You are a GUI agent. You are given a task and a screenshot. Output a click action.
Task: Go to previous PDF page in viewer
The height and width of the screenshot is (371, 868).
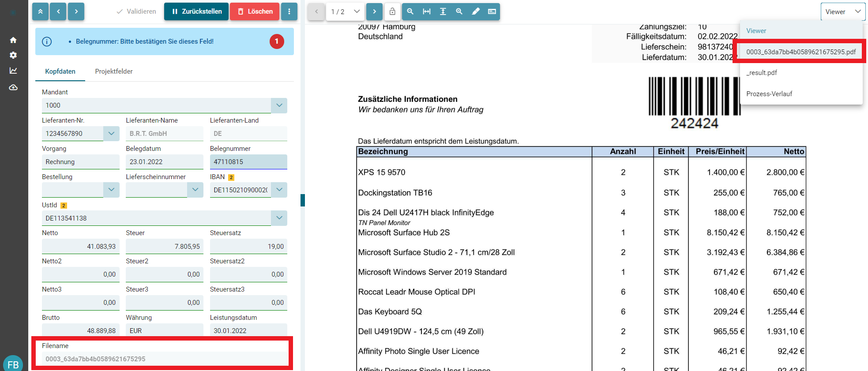[316, 11]
